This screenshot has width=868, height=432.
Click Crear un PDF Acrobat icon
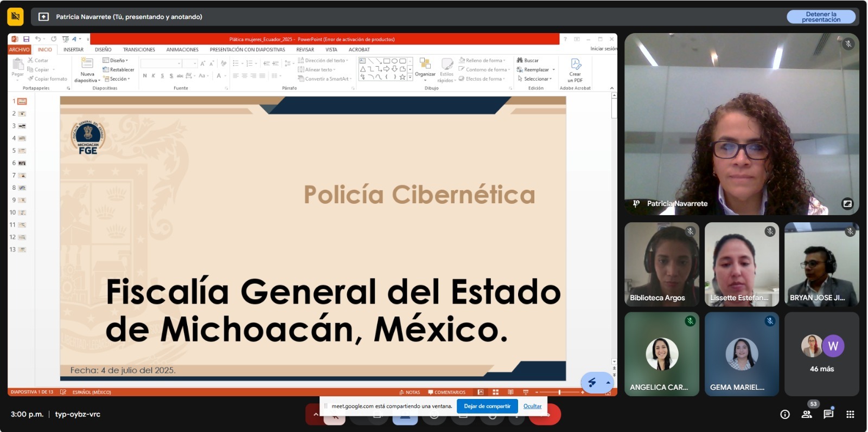575,70
